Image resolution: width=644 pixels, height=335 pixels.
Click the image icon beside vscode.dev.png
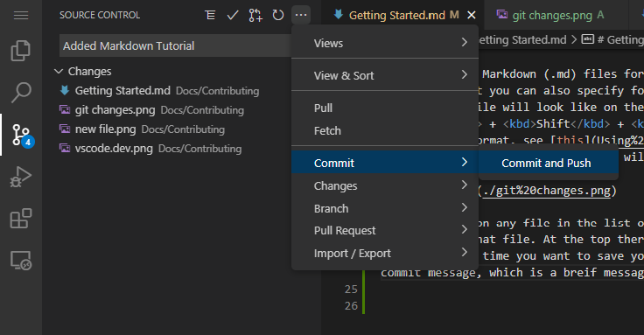pyautogui.click(x=65, y=148)
